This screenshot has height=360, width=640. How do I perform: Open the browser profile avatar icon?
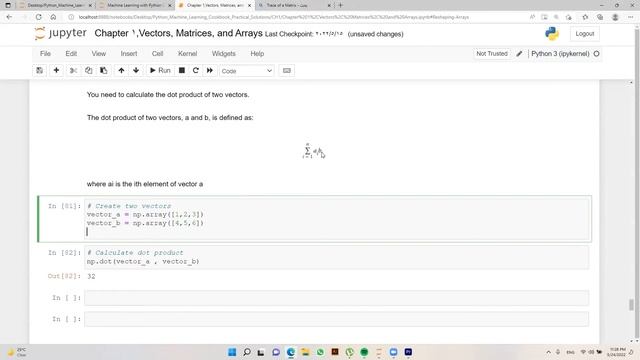point(615,17)
